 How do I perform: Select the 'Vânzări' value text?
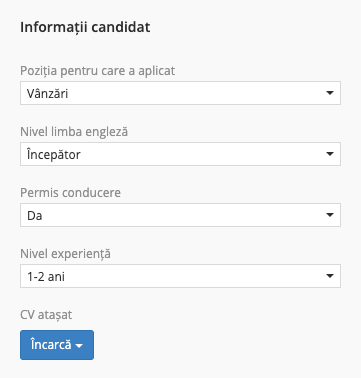(47, 94)
